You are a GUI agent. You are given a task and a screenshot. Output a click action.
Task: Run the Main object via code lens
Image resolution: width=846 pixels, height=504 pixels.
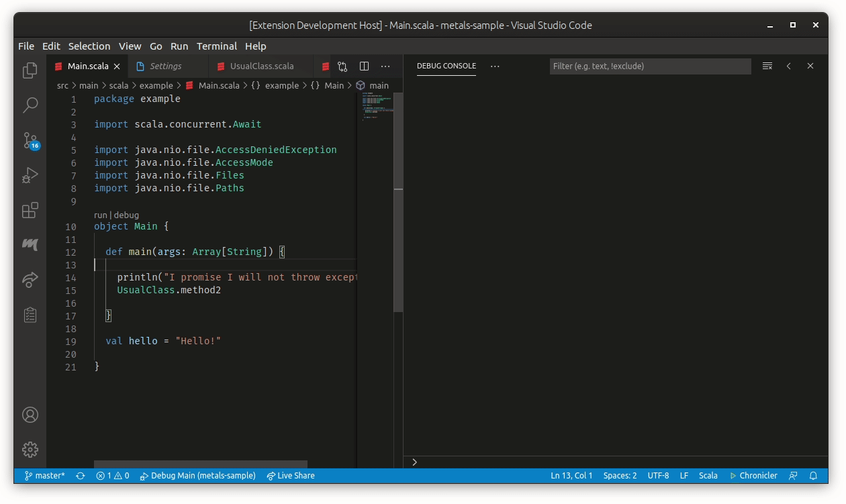click(102, 215)
